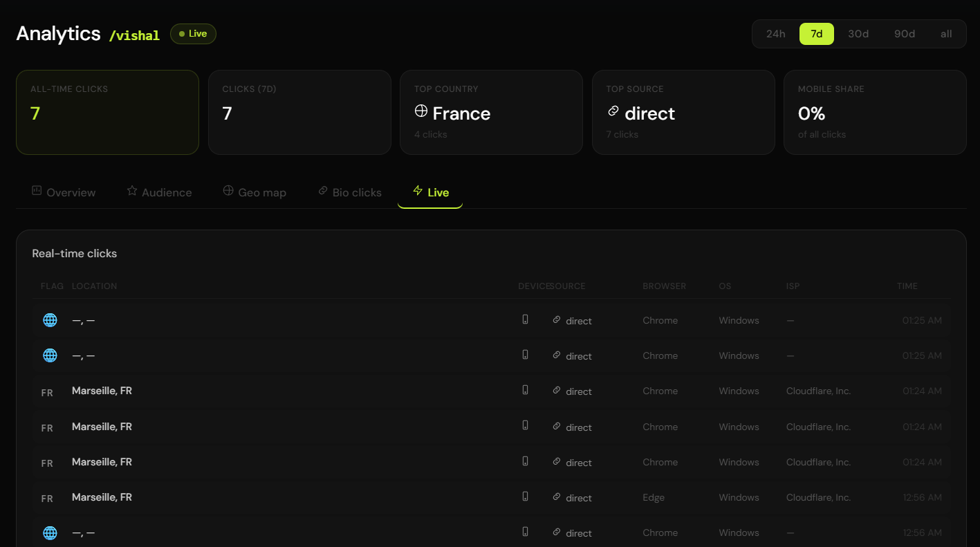Click the LOCATION column header
The height and width of the screenshot is (547, 980).
pos(95,286)
